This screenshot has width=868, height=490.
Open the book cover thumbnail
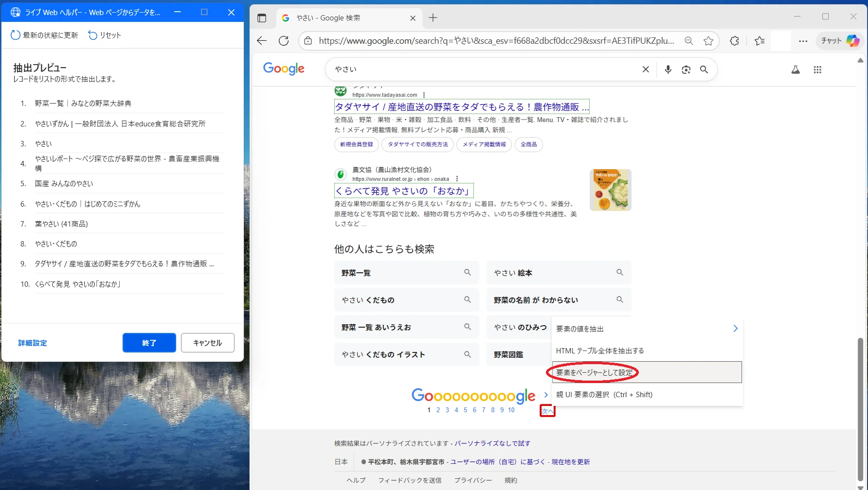(x=610, y=190)
